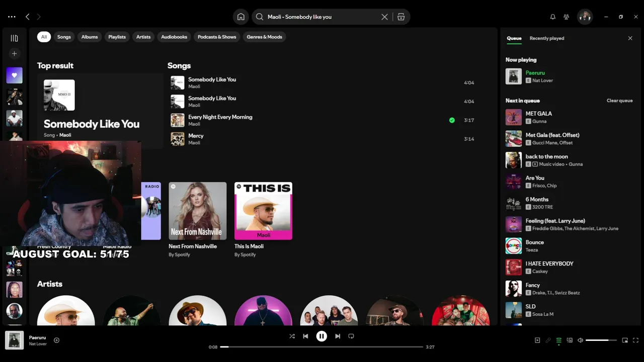Open Liked Songs heart tile
This screenshot has width=644, height=362.
(14, 75)
